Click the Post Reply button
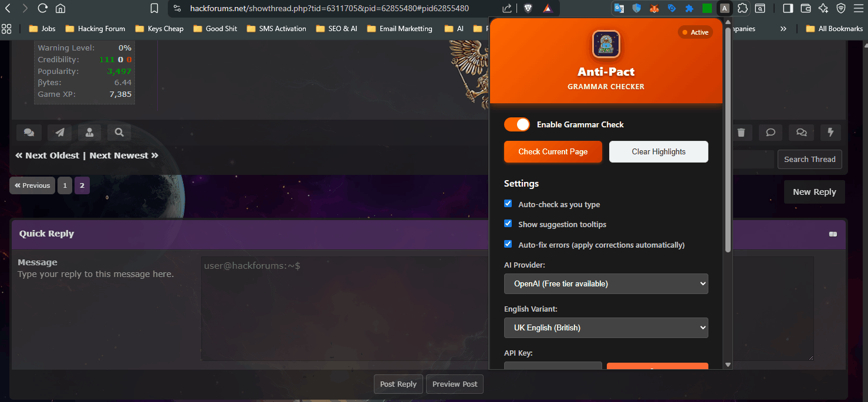 pyautogui.click(x=398, y=384)
